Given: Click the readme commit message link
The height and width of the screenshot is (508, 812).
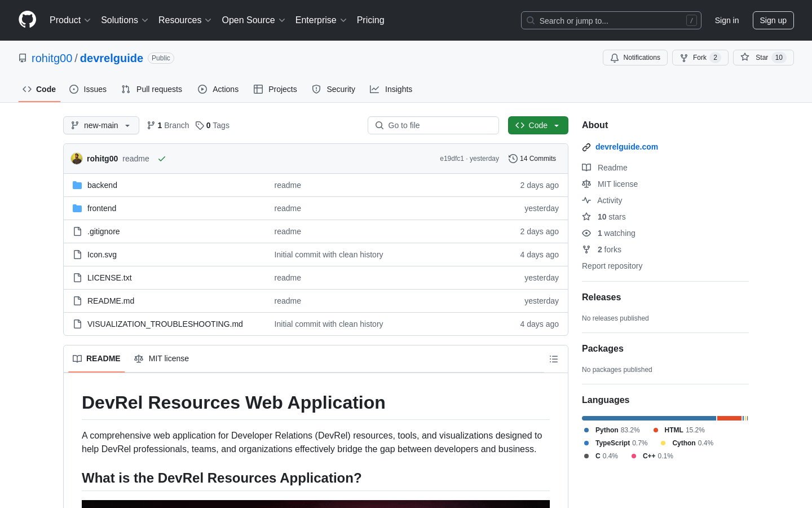Looking at the screenshot, I should [136, 159].
